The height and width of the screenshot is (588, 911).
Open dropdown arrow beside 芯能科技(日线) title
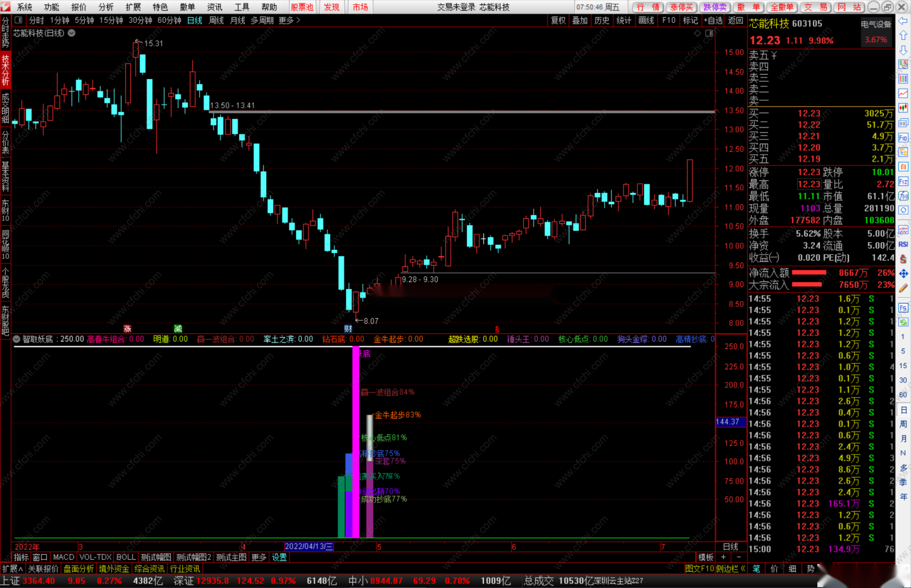click(72, 33)
